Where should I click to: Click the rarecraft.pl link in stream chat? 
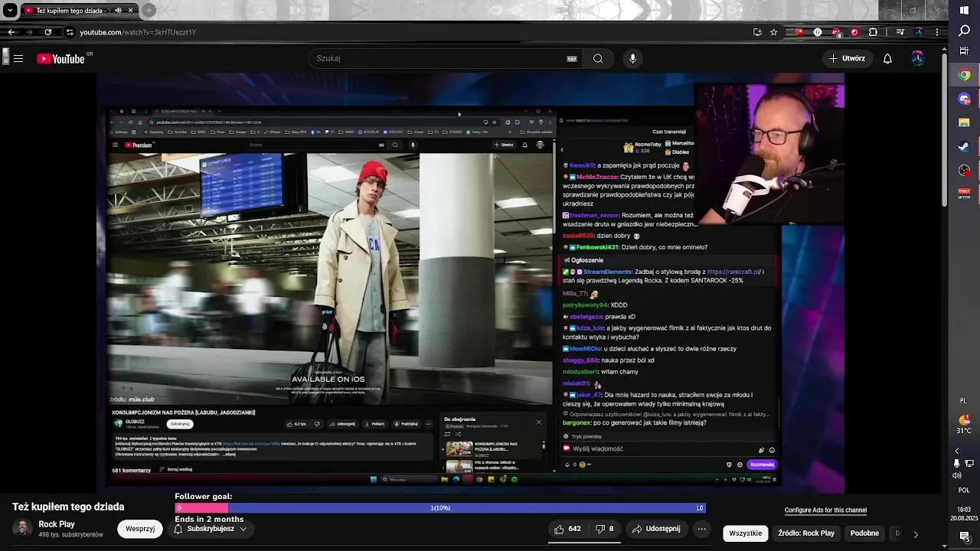pyautogui.click(x=733, y=272)
